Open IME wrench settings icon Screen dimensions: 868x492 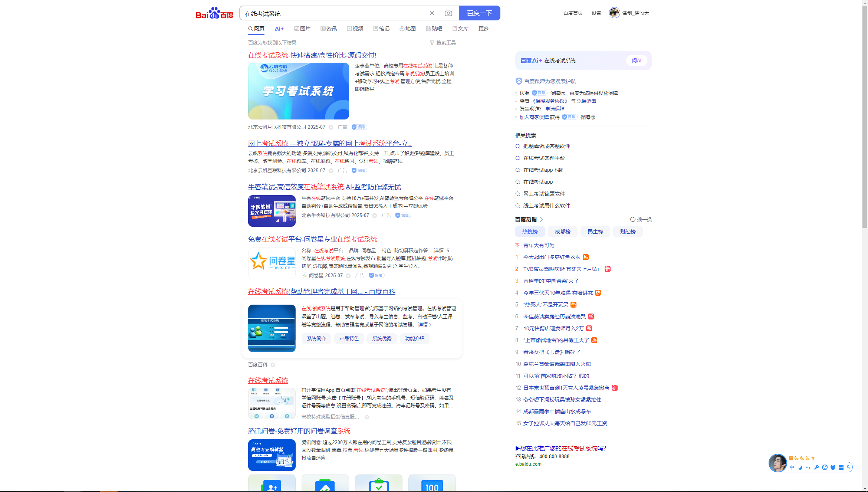(816, 468)
